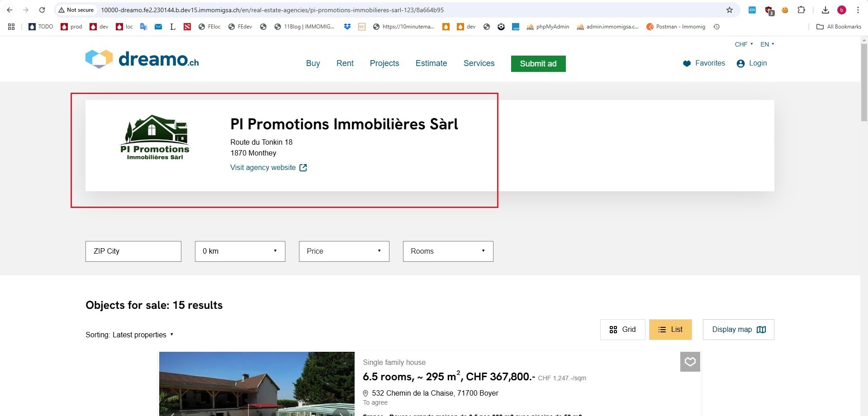The image size is (868, 416).
Task: Open the uBlock shield extension
Action: pos(769,10)
